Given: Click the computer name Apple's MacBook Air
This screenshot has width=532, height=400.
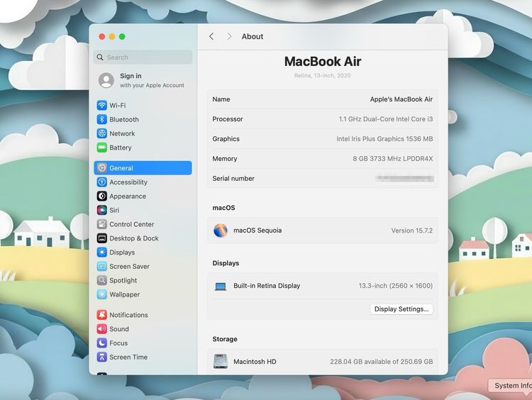Looking at the screenshot, I should click(401, 99).
